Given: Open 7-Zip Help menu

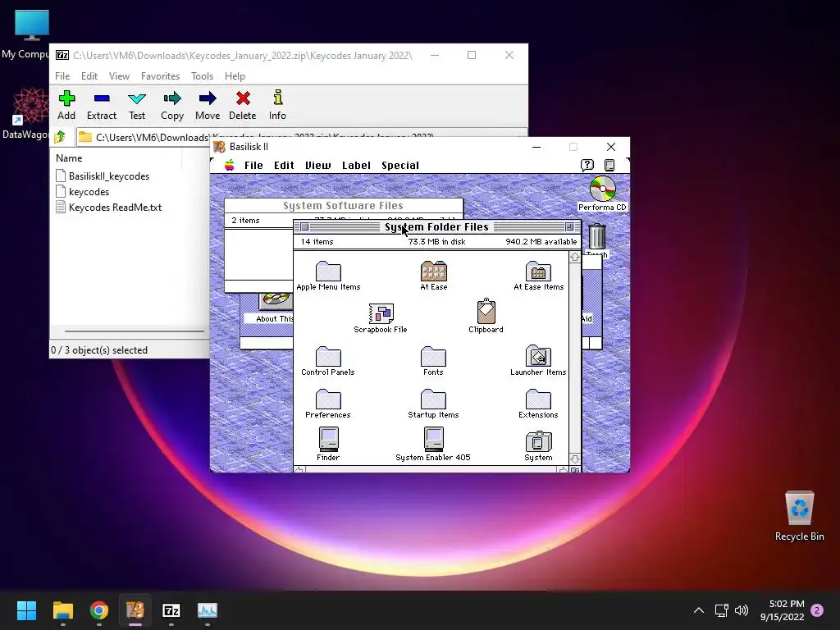Looking at the screenshot, I should coord(235,76).
